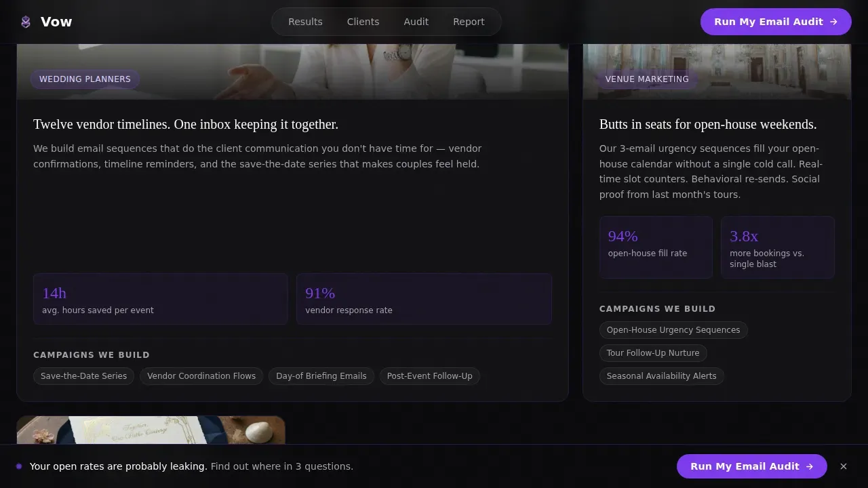The image size is (868, 488).
Task: Select the Audit nav item
Action: pyautogui.click(x=416, y=22)
